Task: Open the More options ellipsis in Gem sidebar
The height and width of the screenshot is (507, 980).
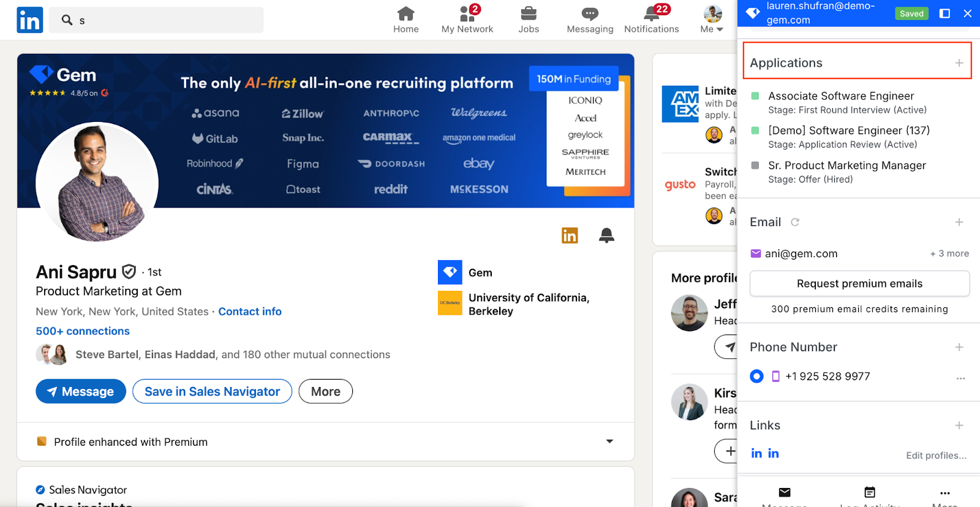Action: (x=945, y=492)
